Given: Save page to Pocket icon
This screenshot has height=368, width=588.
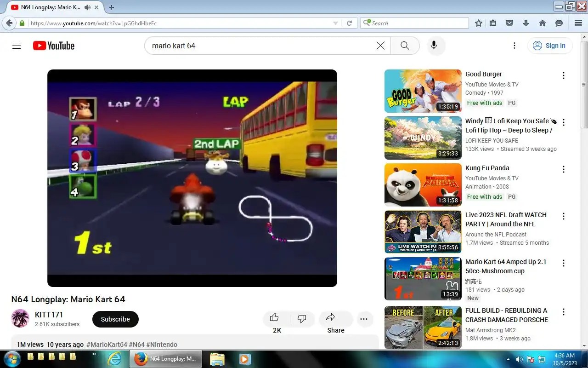Looking at the screenshot, I should click(x=509, y=23).
